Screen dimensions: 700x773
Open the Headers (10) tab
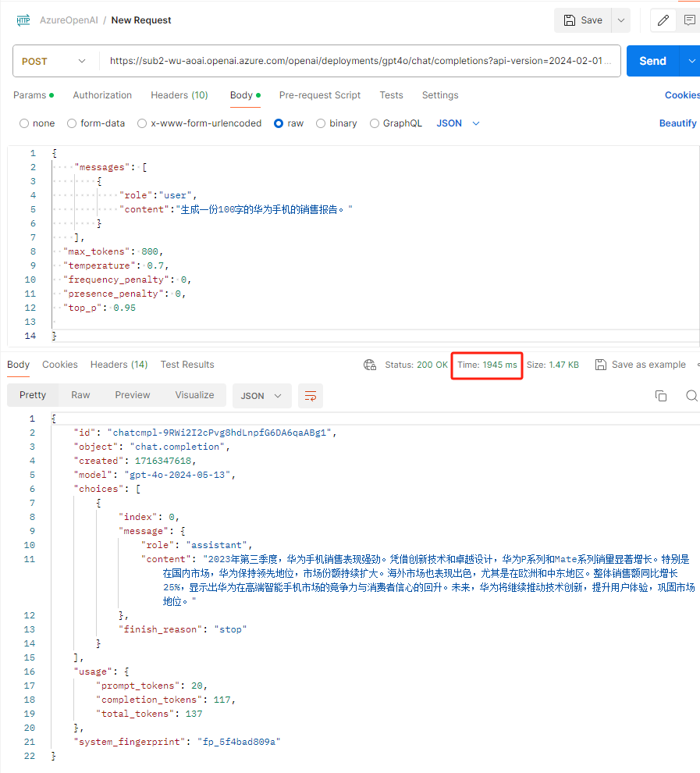click(x=179, y=95)
